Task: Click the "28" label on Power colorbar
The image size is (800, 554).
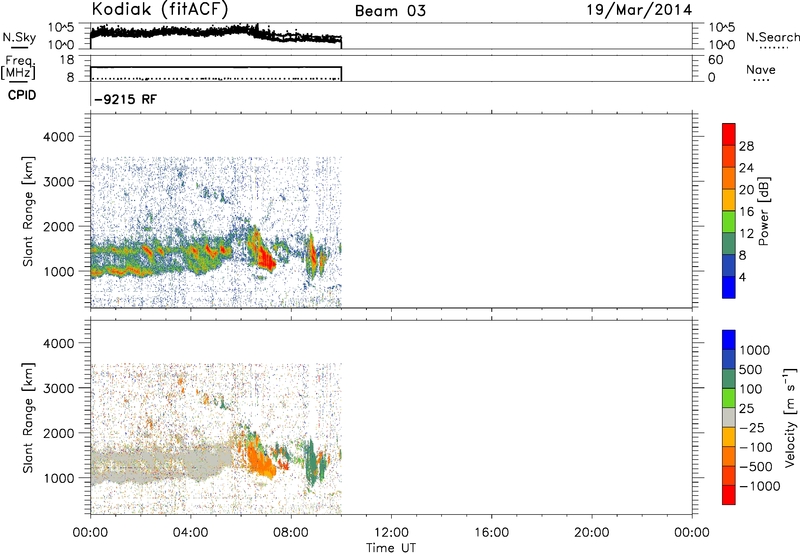Action: 746,146
